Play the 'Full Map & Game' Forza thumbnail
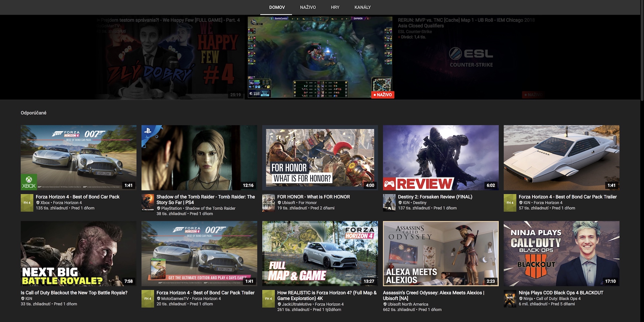Viewport: 644px width, 322px height. [320, 254]
